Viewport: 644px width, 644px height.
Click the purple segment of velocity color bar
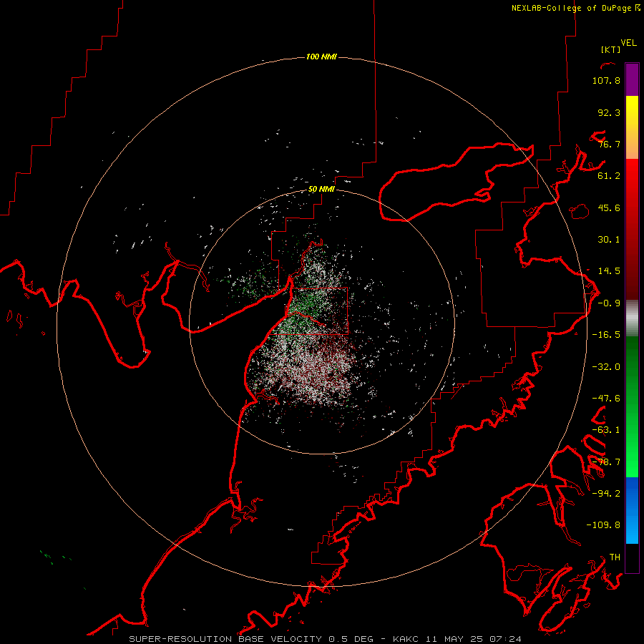[x=632, y=79]
